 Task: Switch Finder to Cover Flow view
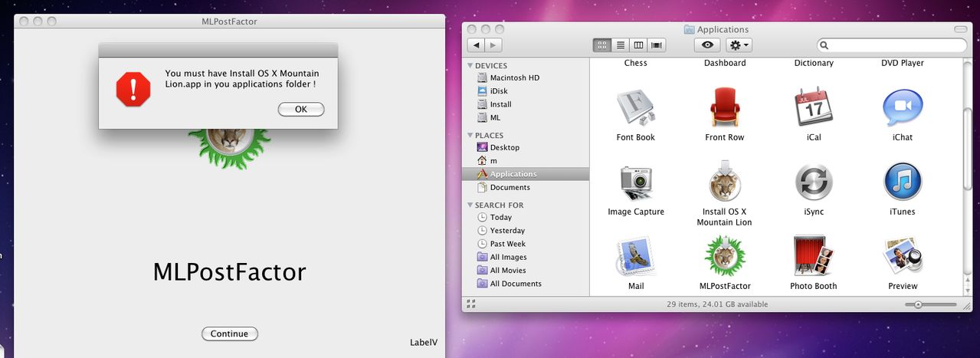pos(657,45)
